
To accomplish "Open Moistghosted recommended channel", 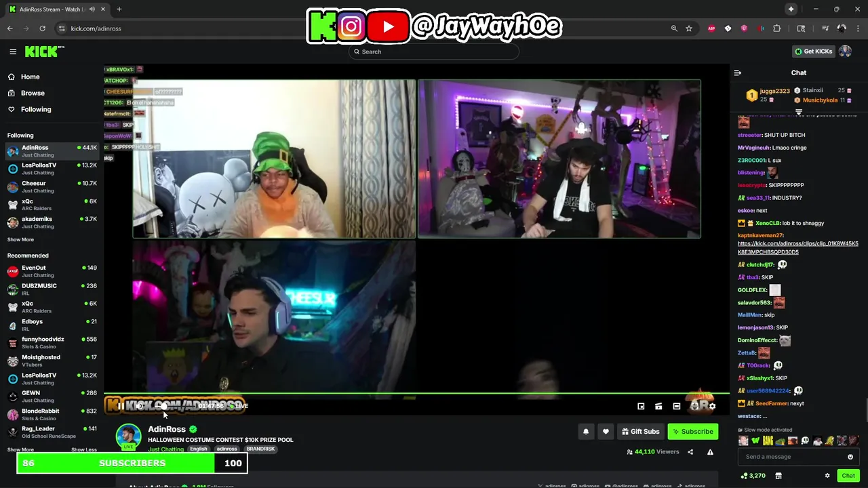I will tap(52, 361).
